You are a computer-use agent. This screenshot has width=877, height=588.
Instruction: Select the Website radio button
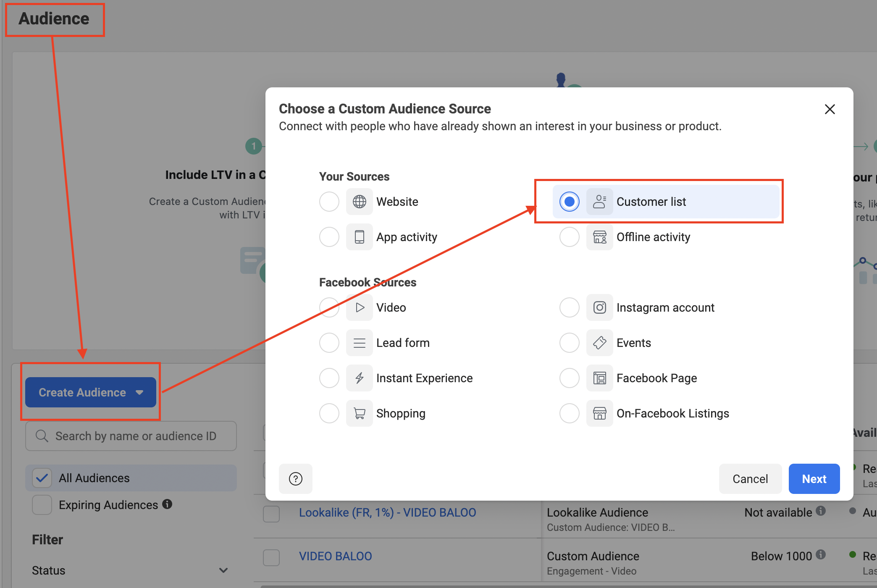[x=329, y=202]
